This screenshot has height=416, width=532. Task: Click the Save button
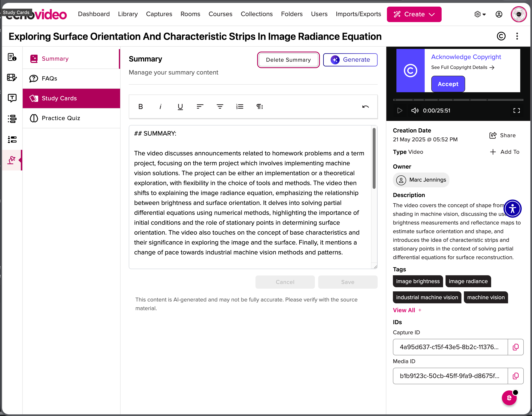click(x=348, y=282)
